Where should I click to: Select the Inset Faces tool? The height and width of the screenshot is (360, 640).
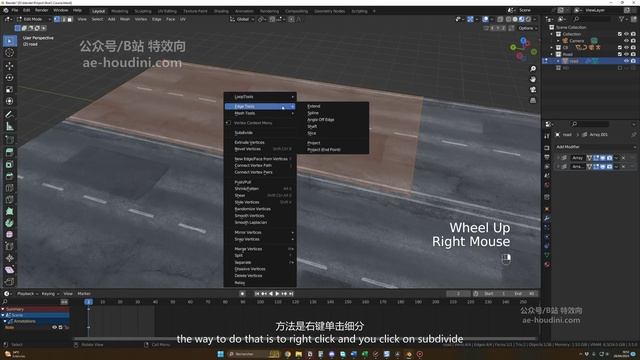(10, 164)
